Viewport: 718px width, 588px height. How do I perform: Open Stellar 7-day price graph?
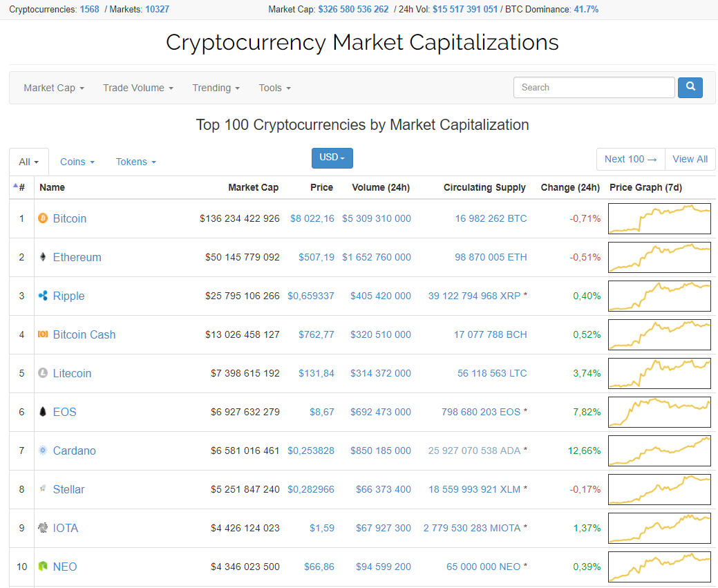[659, 489]
